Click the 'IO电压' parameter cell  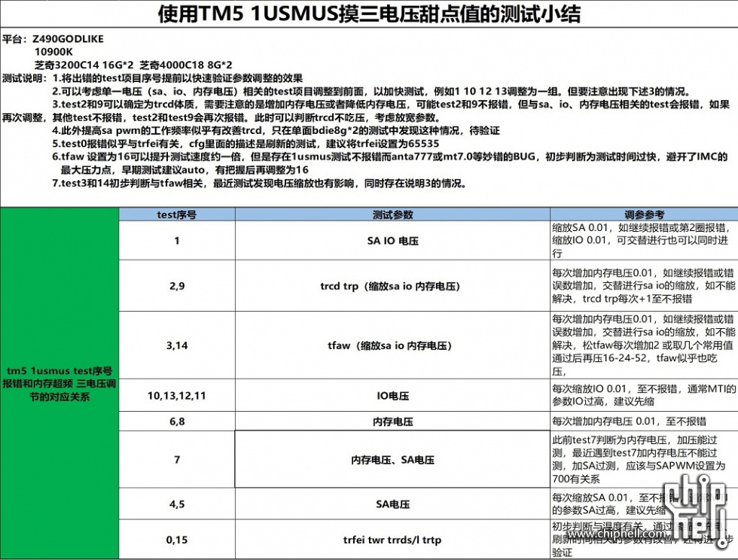(392, 395)
